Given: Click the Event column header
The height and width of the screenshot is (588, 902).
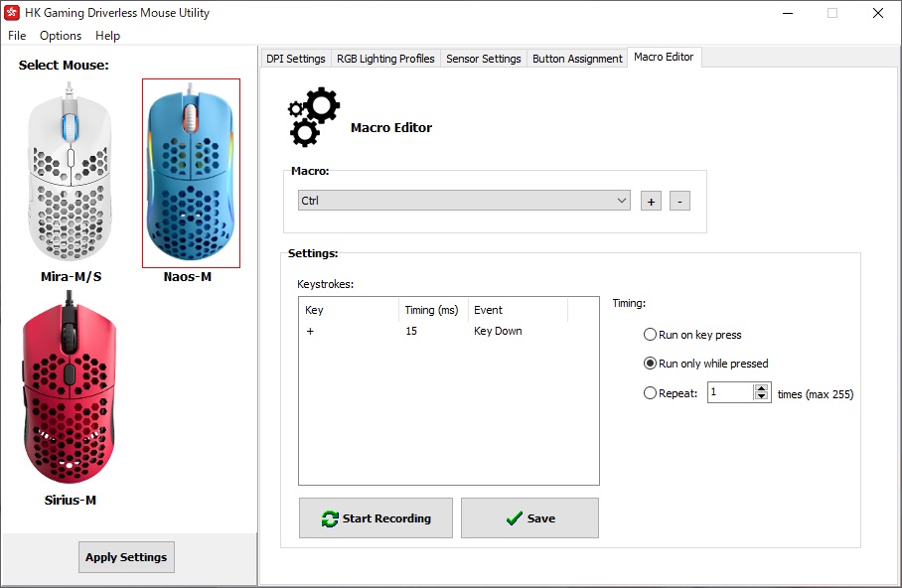Looking at the screenshot, I should 518,310.
